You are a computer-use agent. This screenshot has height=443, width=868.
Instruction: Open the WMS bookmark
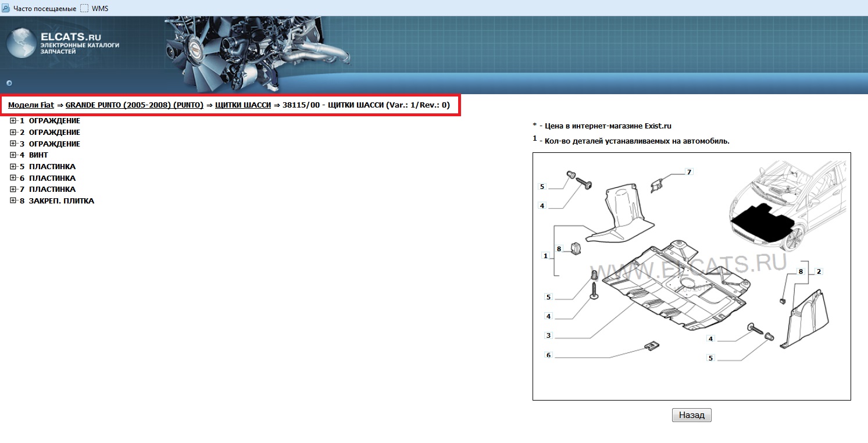(x=99, y=8)
